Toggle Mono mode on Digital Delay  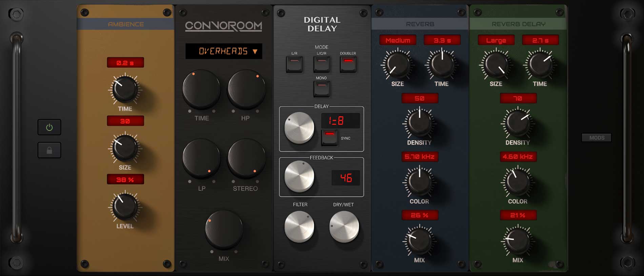point(321,89)
